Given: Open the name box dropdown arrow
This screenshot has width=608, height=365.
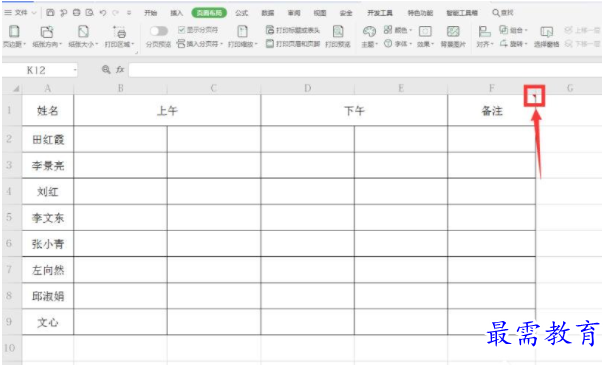Looking at the screenshot, I should [75, 70].
